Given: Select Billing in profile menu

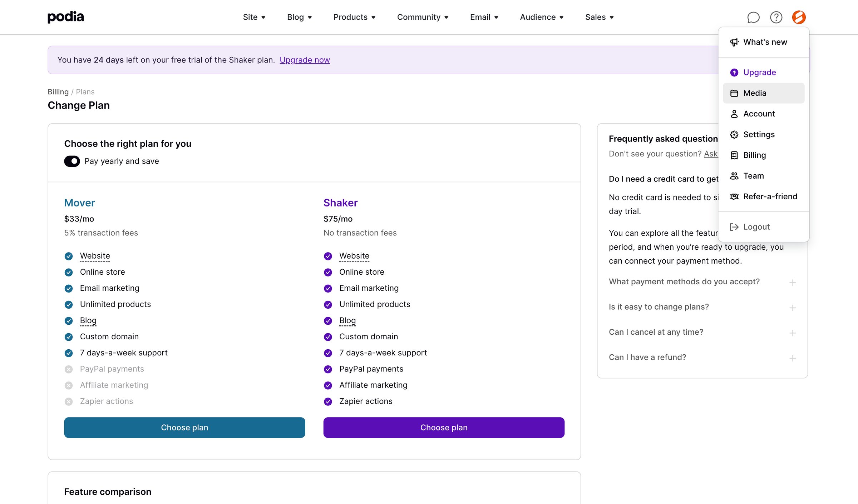Looking at the screenshot, I should pos(764,155).
